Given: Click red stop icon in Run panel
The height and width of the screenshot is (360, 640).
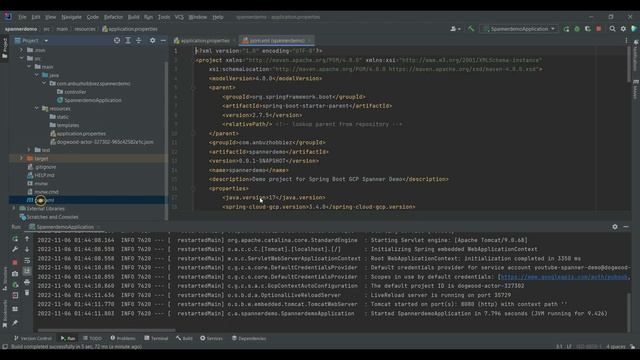Looking at the screenshot, I should (x=15, y=262).
